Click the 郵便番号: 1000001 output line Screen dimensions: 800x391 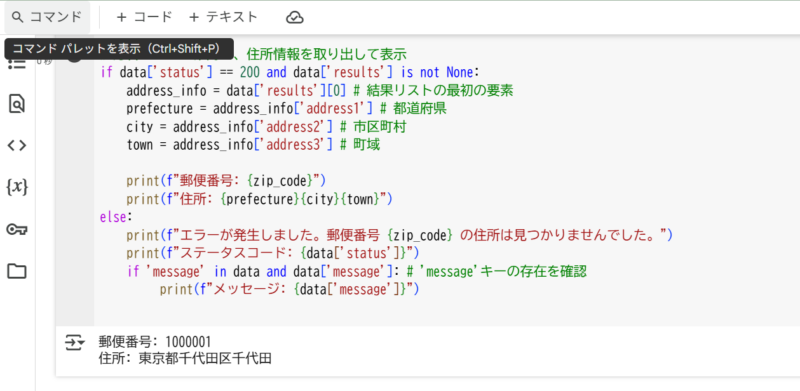click(155, 342)
